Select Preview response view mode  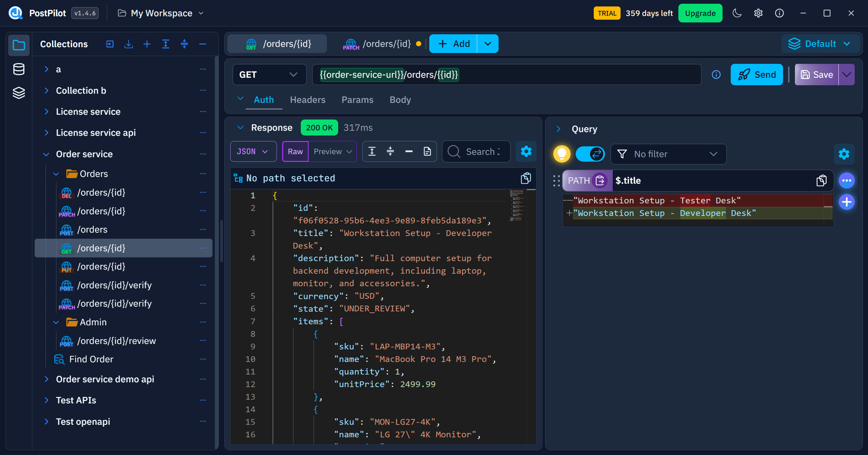[x=332, y=151]
